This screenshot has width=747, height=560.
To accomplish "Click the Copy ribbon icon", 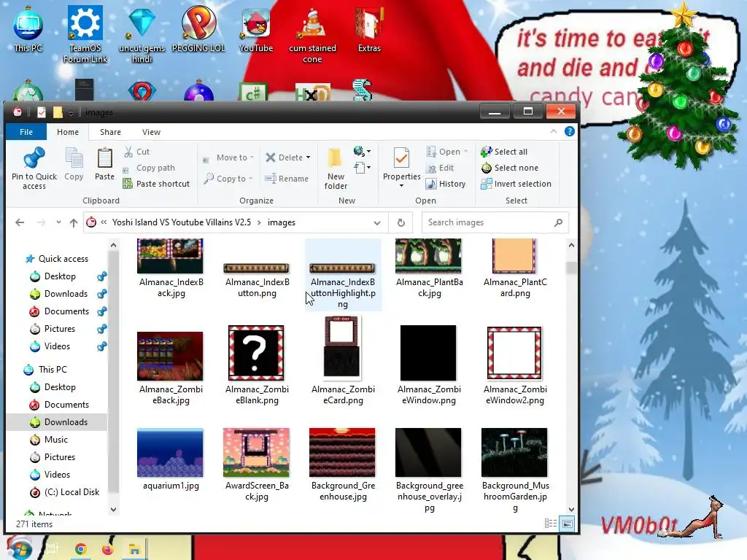I will tap(74, 164).
